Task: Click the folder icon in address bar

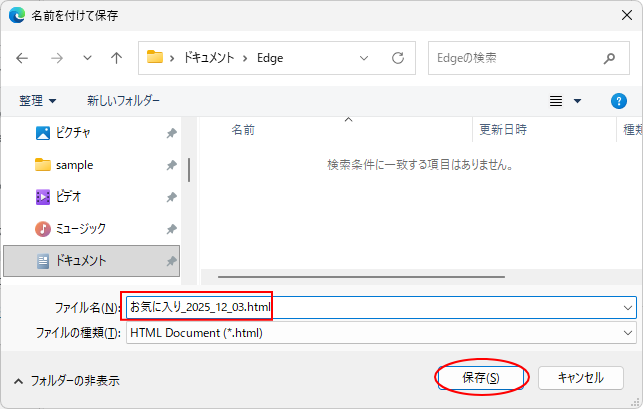Action: coord(155,57)
